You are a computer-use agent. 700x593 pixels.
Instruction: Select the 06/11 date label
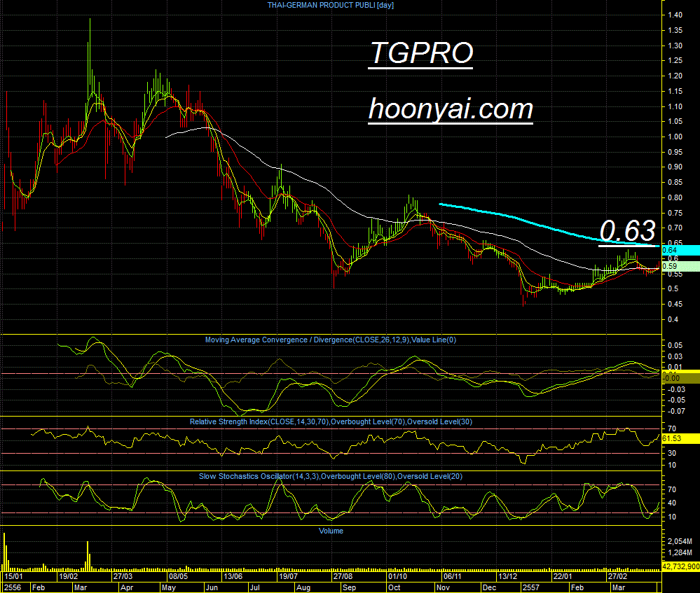453,576
